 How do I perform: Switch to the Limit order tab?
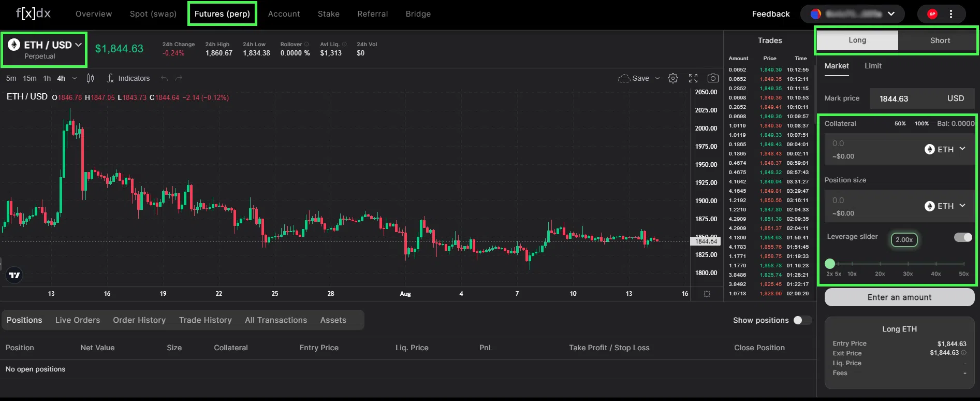point(873,66)
